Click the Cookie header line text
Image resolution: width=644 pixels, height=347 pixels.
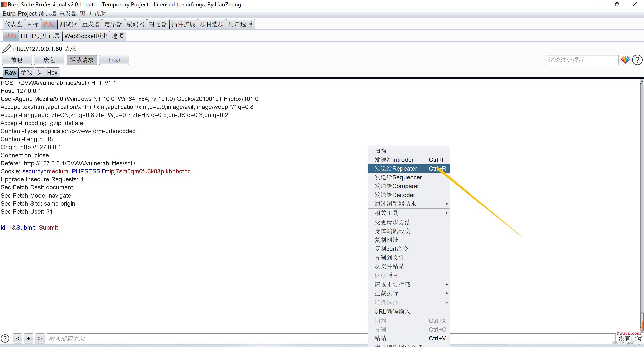pyautogui.click(x=96, y=171)
